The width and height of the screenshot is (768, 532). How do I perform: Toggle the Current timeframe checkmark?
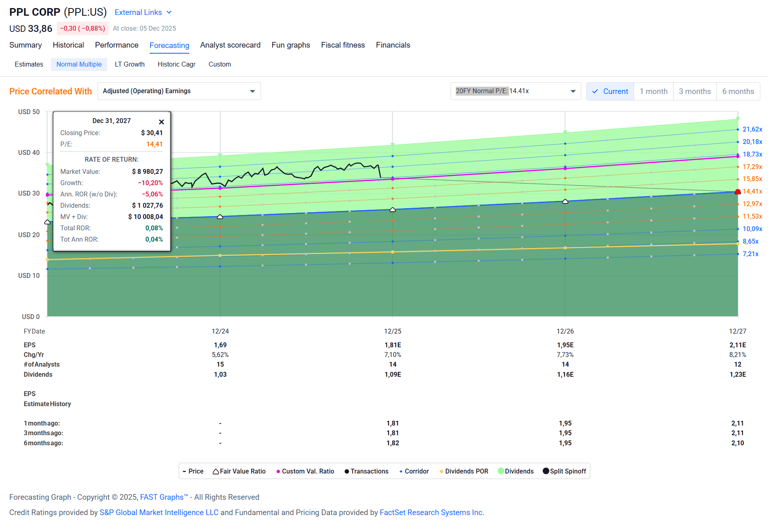[x=595, y=91]
